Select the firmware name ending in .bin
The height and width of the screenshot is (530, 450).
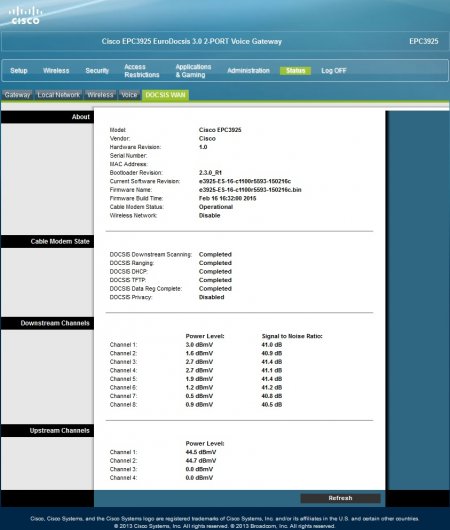250,190
